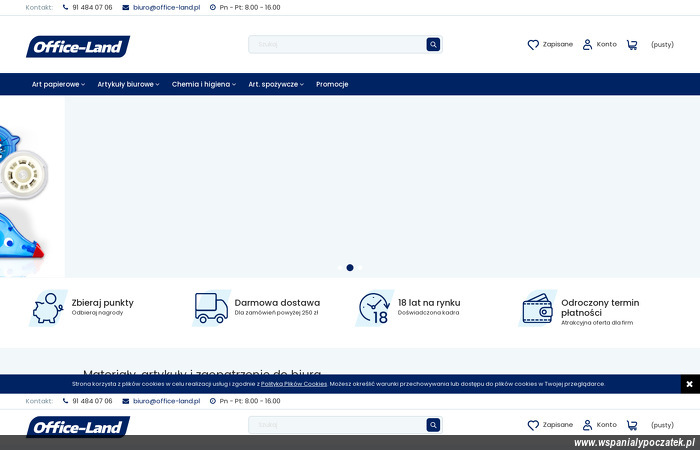The height and width of the screenshot is (450, 700).
Task: Click the 18 lat na rynku heading
Action: coord(429,303)
